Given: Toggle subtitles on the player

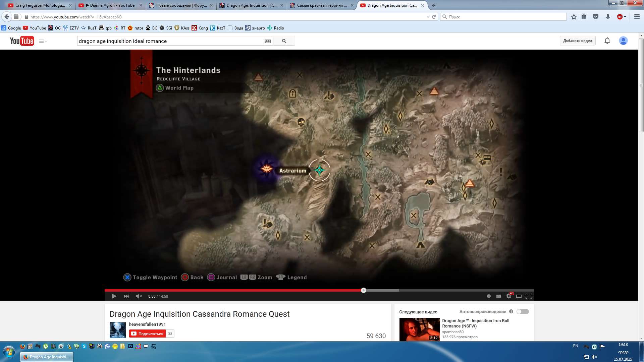Looking at the screenshot, I should coord(499,296).
